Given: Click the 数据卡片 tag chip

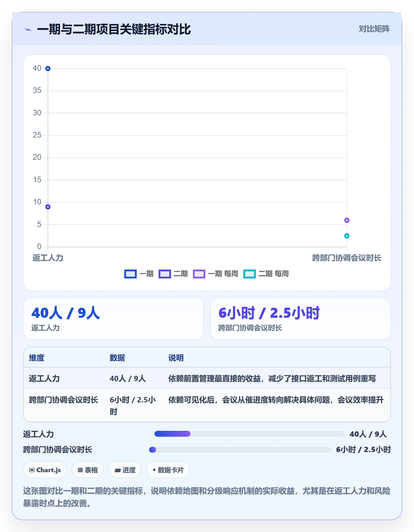Looking at the screenshot, I should click(x=168, y=470).
